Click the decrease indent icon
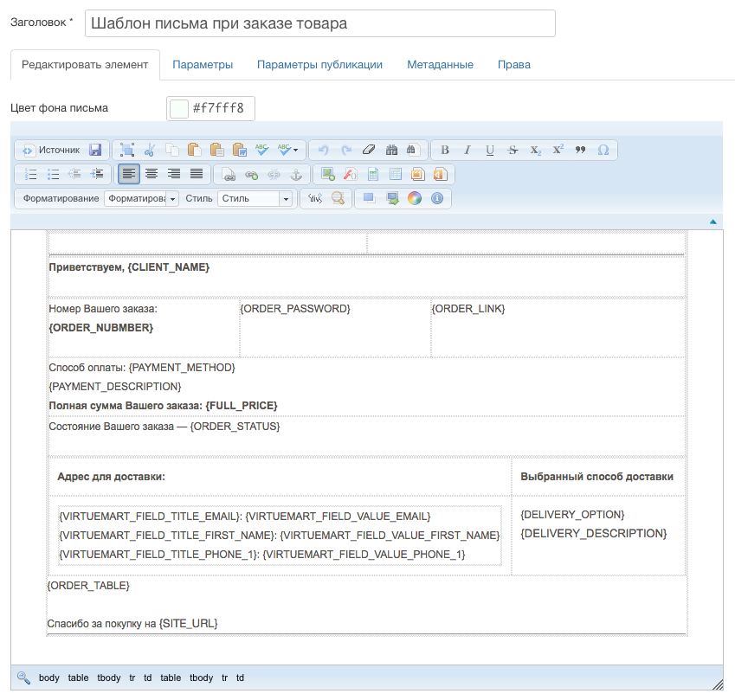 click(x=74, y=174)
